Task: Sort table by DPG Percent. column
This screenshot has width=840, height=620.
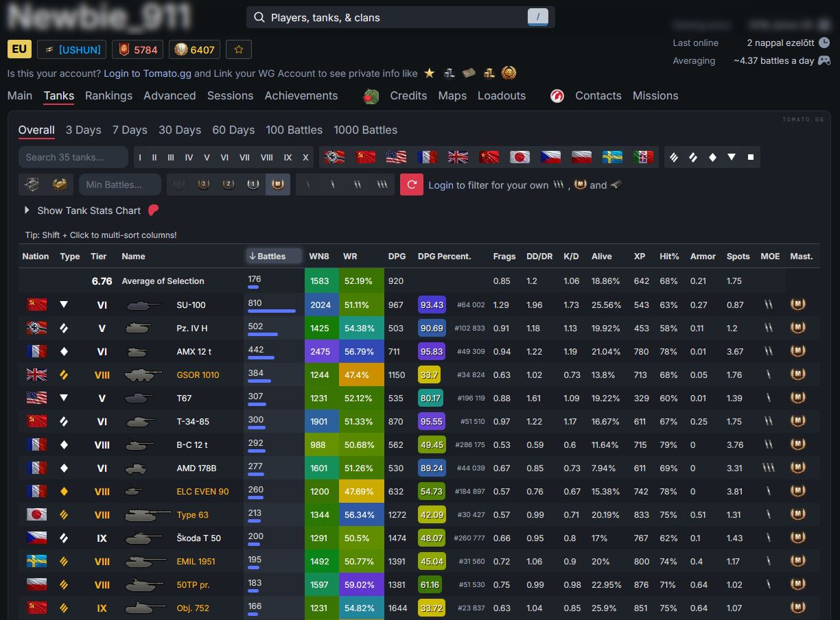Action: [444, 257]
